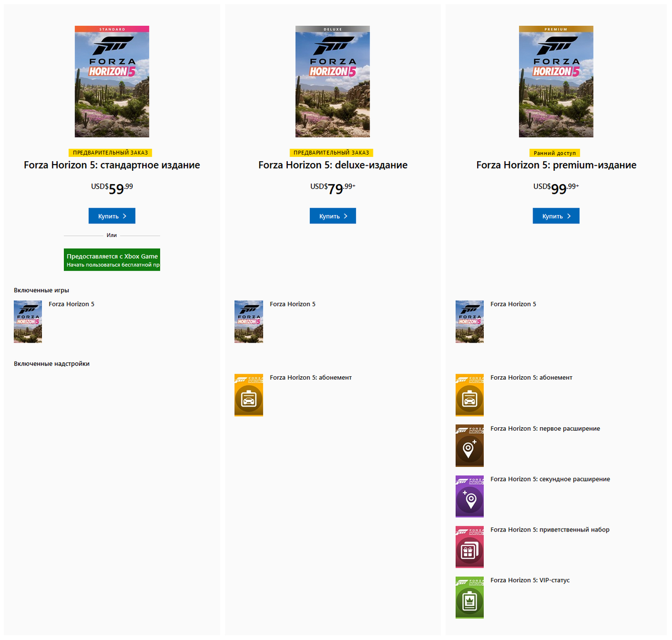Buy the standard edition for $59.99

tap(112, 216)
